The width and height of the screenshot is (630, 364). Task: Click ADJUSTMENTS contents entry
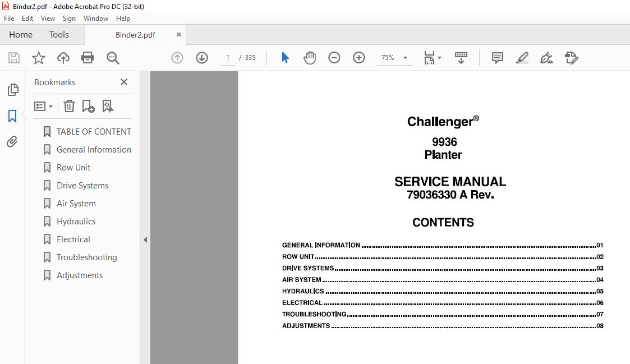[443, 326]
